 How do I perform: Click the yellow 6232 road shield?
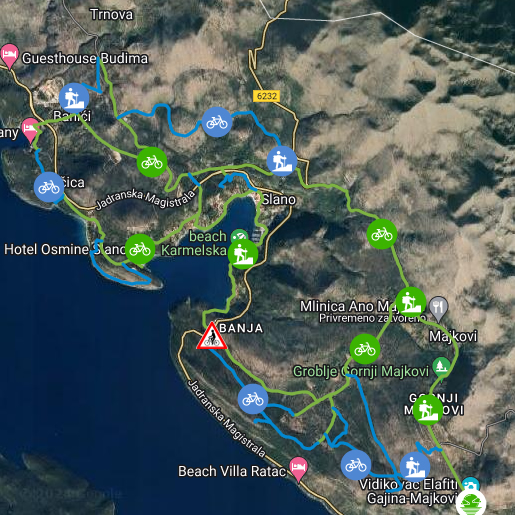[267, 96]
